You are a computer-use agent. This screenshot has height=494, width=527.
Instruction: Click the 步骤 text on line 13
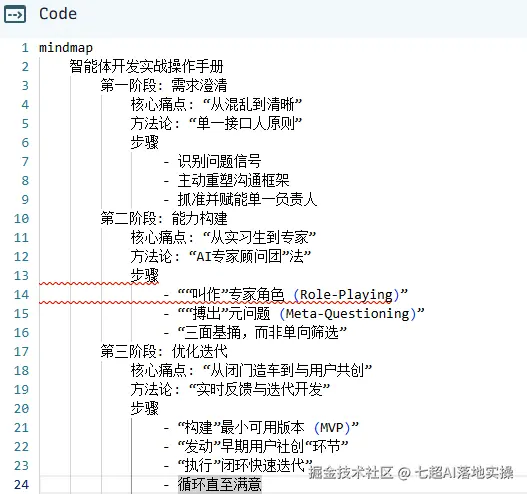[145, 276]
